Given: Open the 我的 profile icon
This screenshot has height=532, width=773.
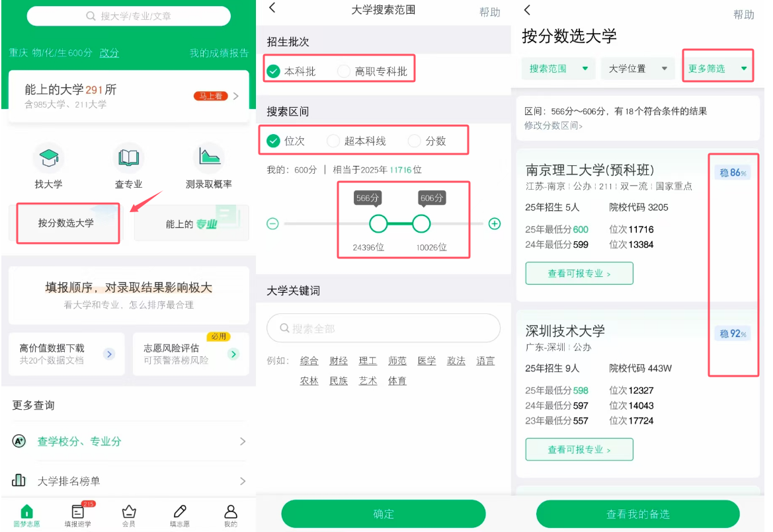Looking at the screenshot, I should point(230,515).
